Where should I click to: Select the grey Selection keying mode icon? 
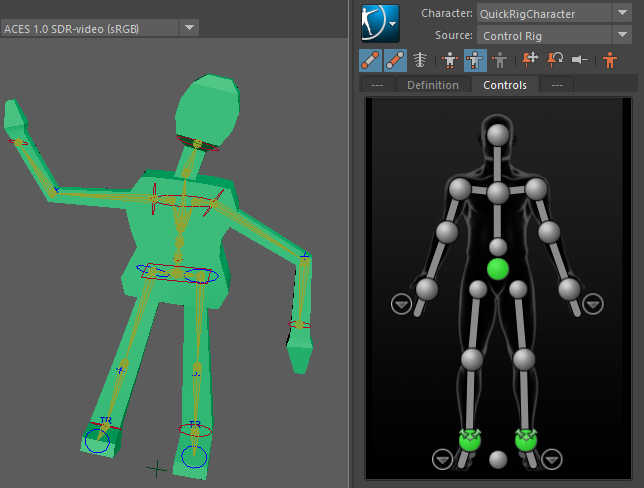[498, 60]
